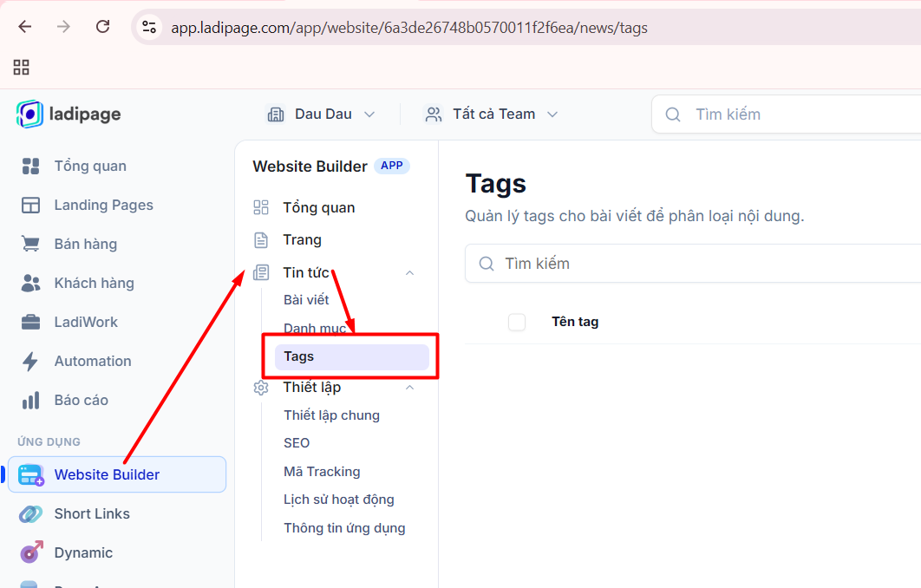Open the Tất cả Team dropdown
This screenshot has height=588, width=921.
pyautogui.click(x=491, y=114)
